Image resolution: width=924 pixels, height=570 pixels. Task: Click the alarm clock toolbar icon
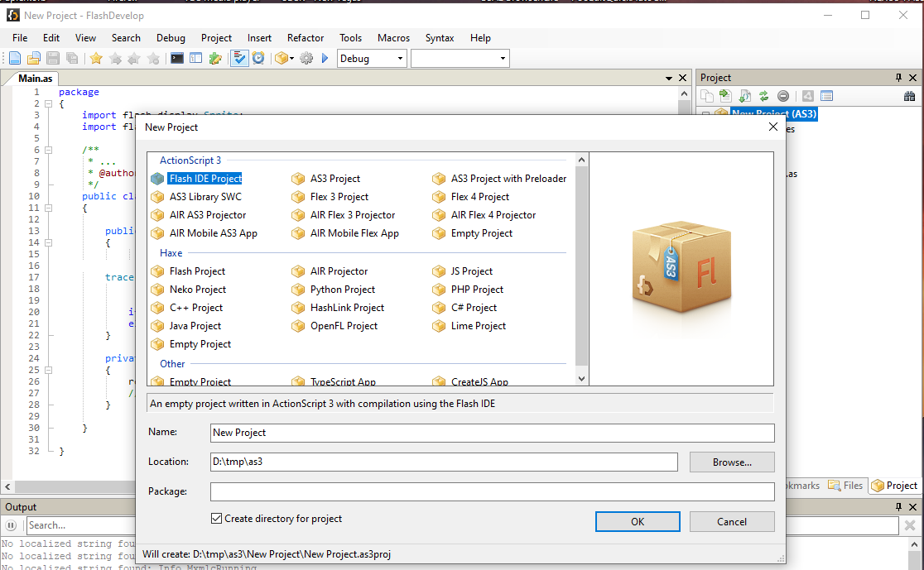pos(258,58)
